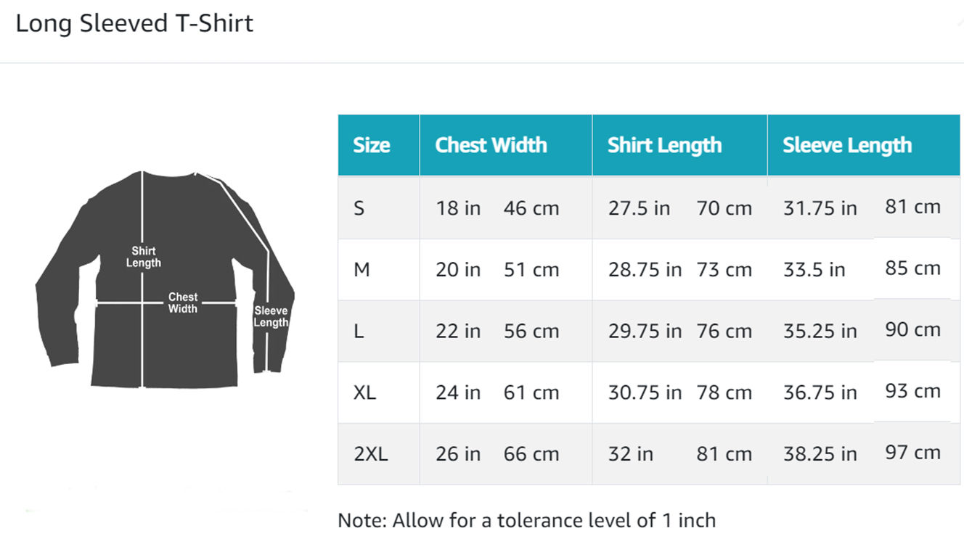
Task: Select the Chest Width column header
Action: click(491, 145)
